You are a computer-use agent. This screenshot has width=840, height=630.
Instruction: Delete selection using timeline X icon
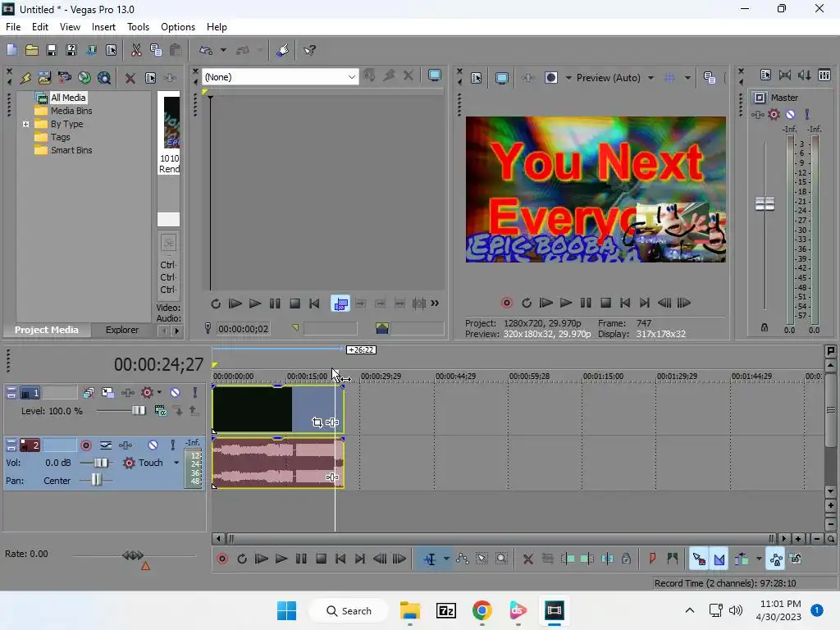527,559
